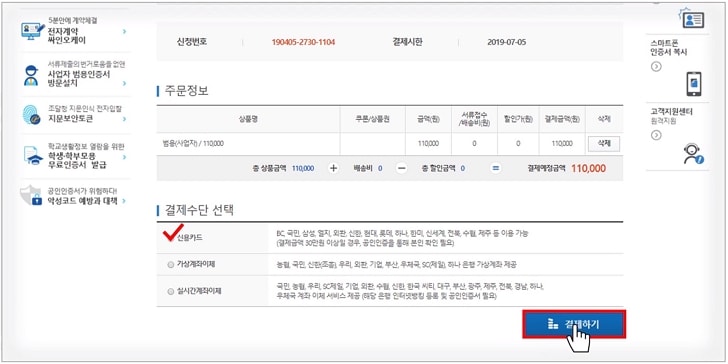
Task: Click the red 110,000 결제예정금액 total
Action: (x=588, y=168)
